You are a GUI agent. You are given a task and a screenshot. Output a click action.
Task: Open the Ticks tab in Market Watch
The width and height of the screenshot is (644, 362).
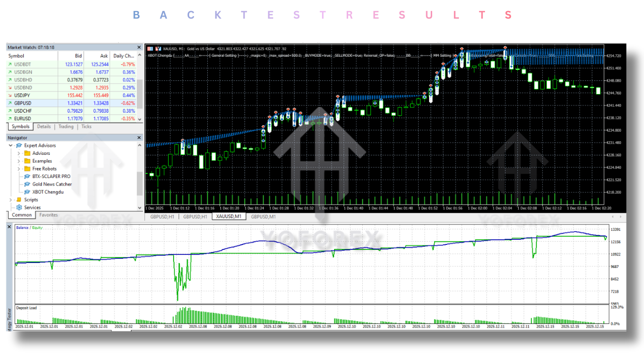click(87, 127)
